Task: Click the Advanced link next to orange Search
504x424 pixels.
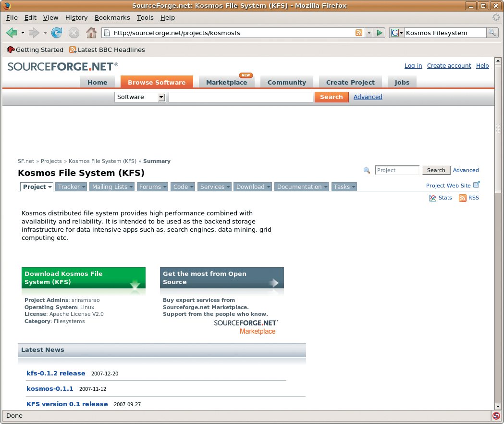Action: pyautogui.click(x=368, y=97)
